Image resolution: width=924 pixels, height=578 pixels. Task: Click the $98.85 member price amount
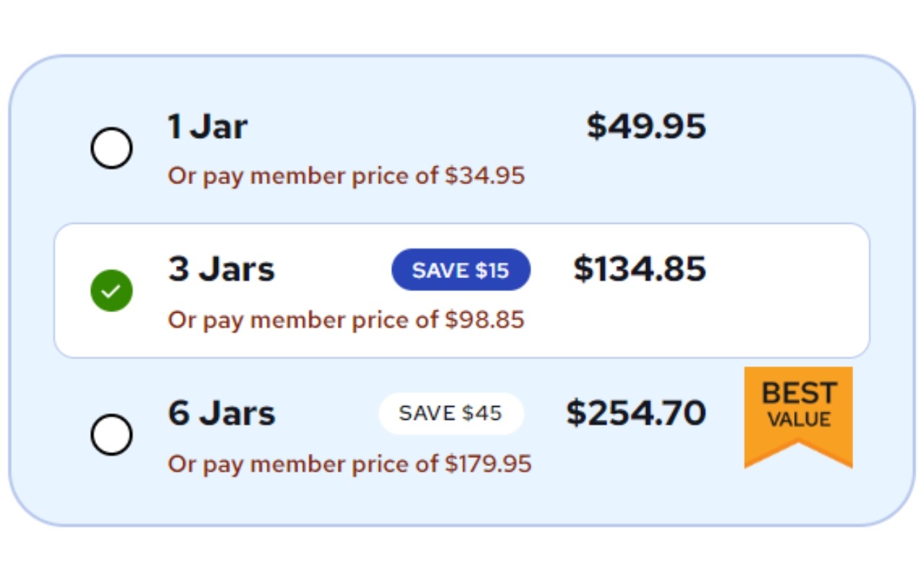[485, 319]
